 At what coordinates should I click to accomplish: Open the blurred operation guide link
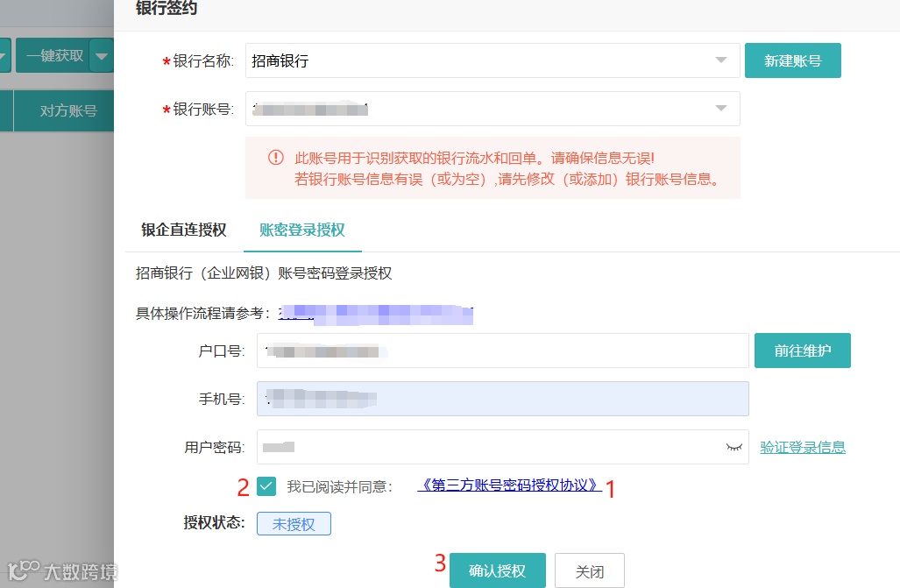(x=375, y=314)
